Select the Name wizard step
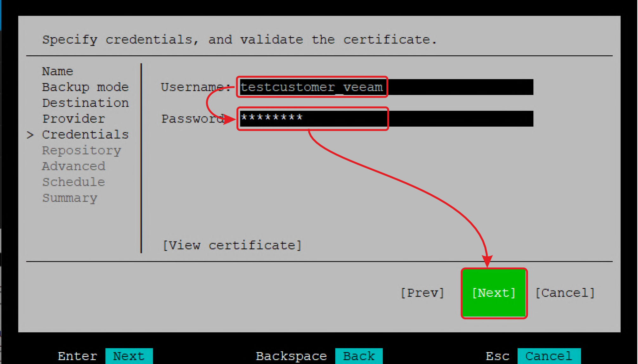This screenshot has width=638, height=364. 58,71
